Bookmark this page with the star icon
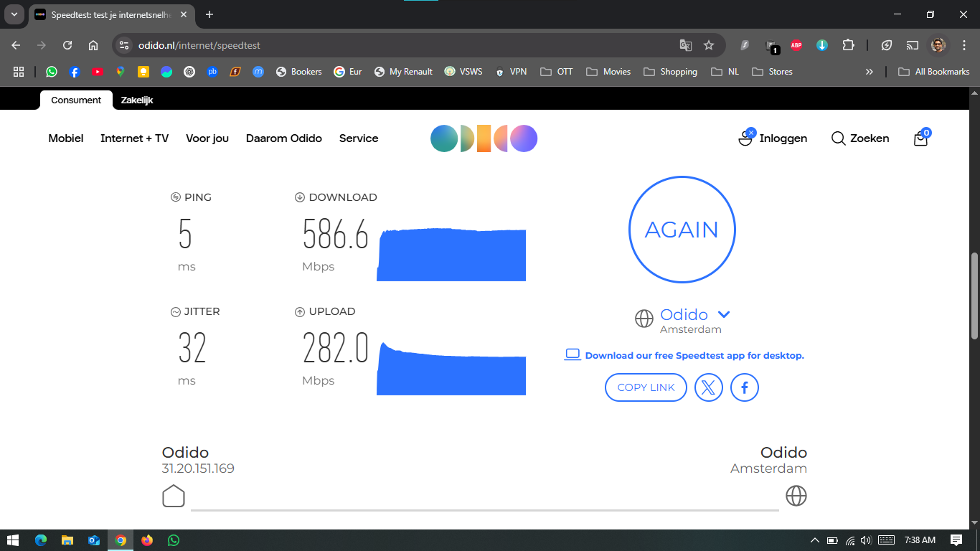The height and width of the screenshot is (551, 980). 709,45
